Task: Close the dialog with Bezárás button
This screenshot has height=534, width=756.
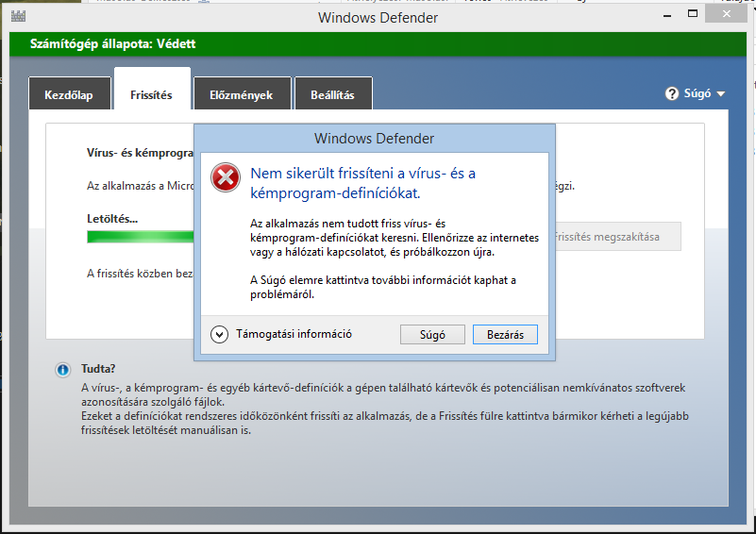Action: 505,335
